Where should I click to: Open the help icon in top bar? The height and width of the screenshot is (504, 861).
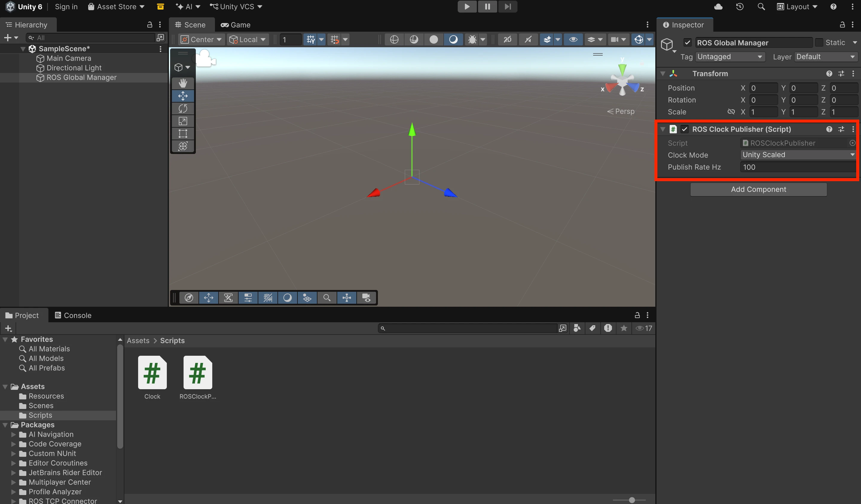click(x=833, y=7)
